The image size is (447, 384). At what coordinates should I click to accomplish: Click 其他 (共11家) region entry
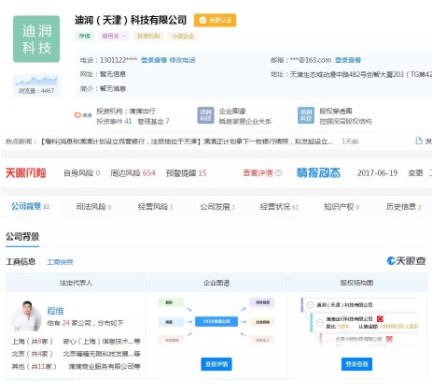pos(34,366)
